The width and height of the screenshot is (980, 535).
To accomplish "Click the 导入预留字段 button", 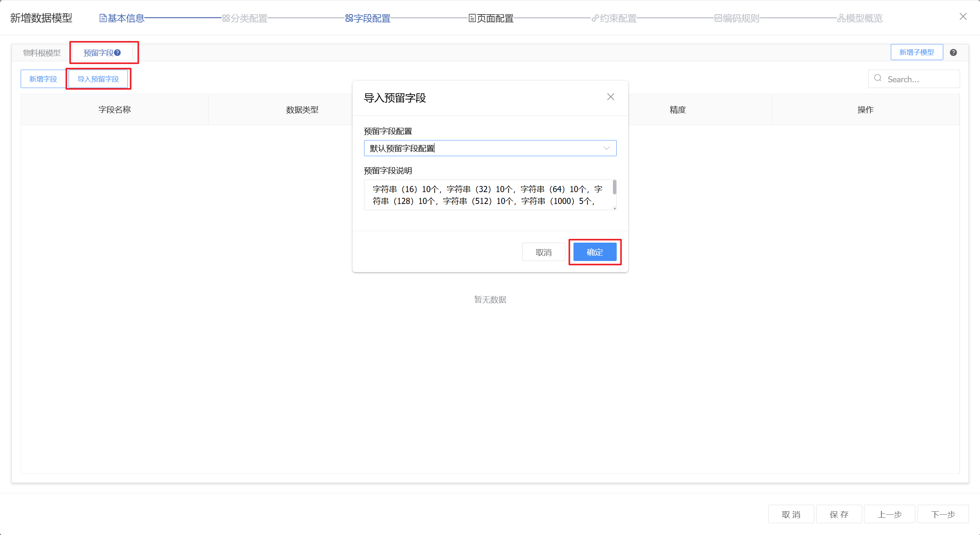I will point(98,79).
